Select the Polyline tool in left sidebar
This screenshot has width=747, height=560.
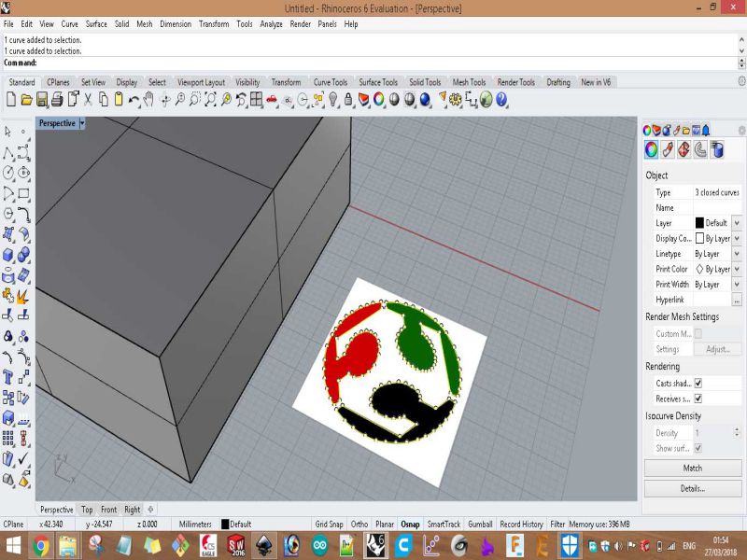pyautogui.click(x=8, y=153)
